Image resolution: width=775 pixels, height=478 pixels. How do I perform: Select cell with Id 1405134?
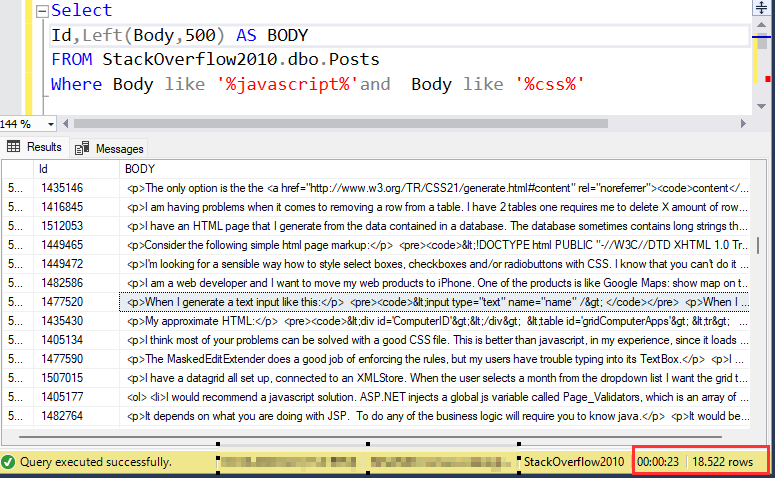[x=77, y=340]
